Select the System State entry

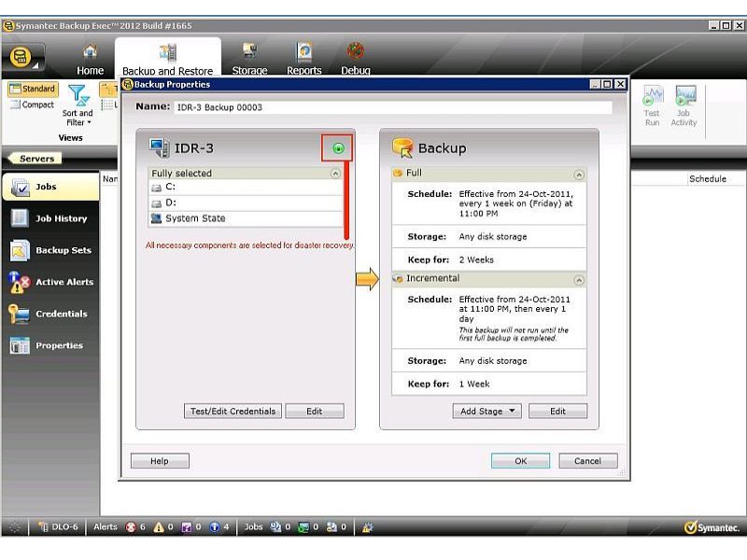pos(246,218)
